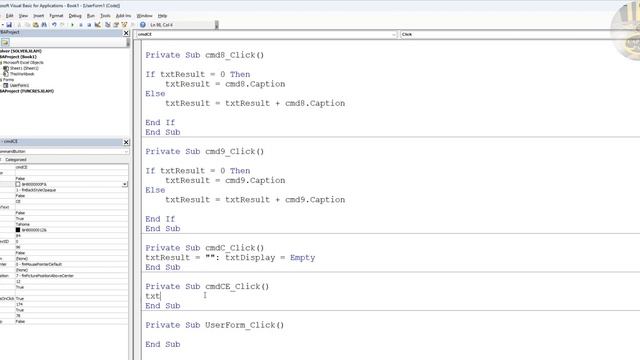Open the Click procedure dropdown above code

519,35
